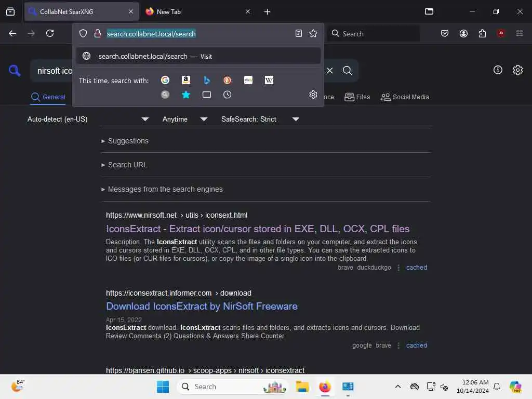
Task: Open uBlock Origin extension icon
Action: pyautogui.click(x=501, y=33)
